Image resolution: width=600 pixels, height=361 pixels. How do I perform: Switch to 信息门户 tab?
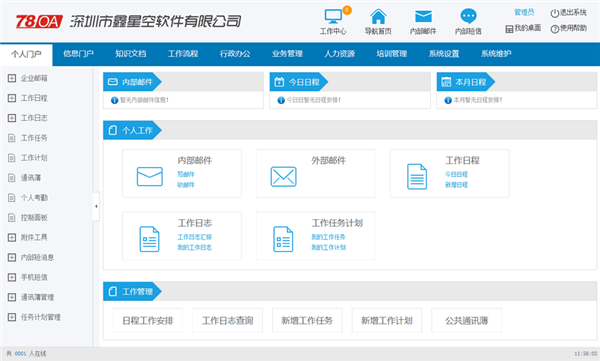coord(78,54)
